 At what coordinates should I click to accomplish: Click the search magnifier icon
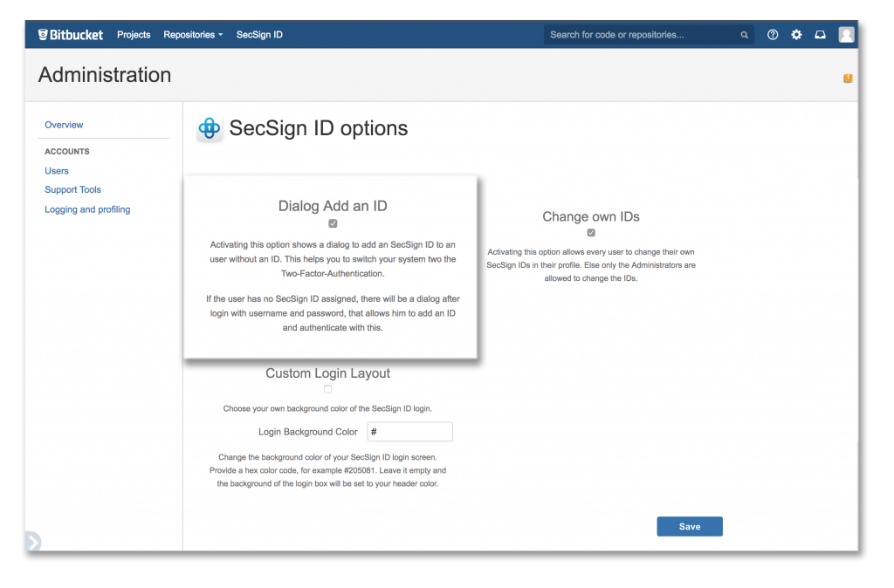[x=744, y=34]
